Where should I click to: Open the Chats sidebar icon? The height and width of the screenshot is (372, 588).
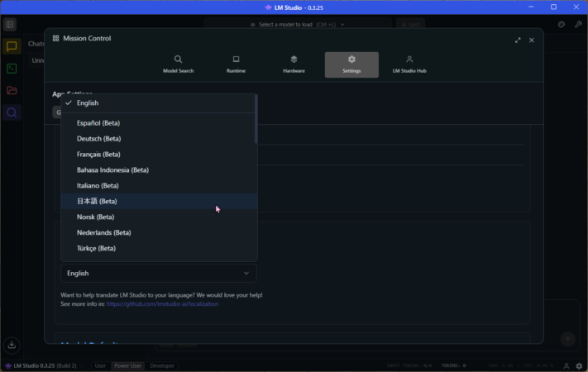click(12, 46)
